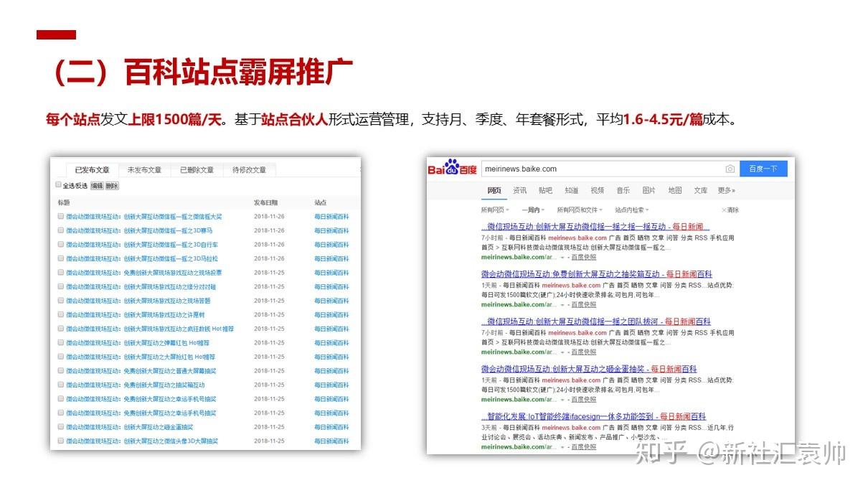This screenshot has height=488, width=868.
Task: Select the Baidu 网页 tab
Action: 494,190
